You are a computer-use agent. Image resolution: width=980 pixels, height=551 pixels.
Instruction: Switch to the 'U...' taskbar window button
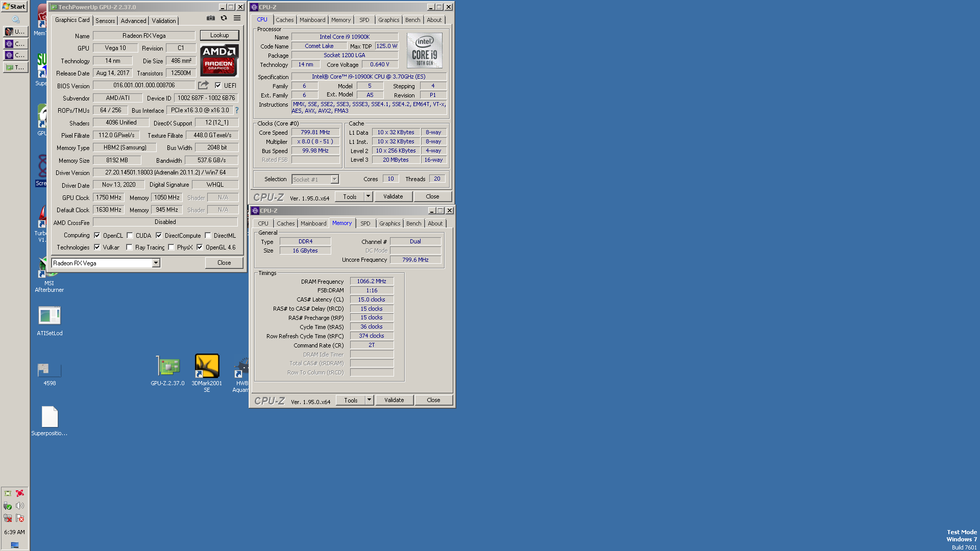(15, 32)
